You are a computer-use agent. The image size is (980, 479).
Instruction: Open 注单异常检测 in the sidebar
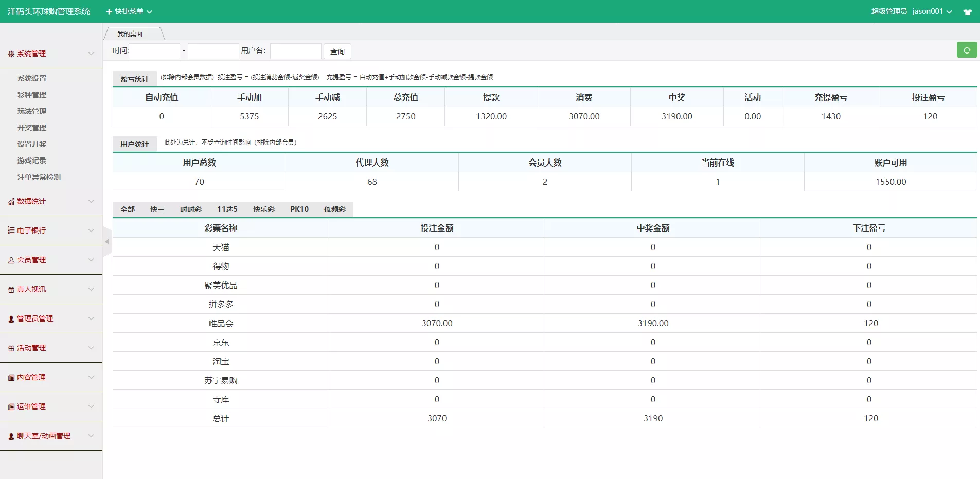(39, 177)
